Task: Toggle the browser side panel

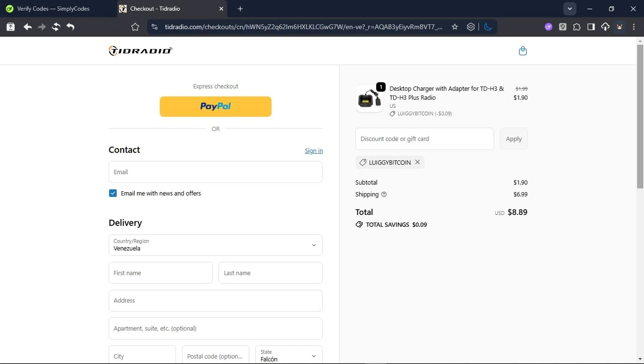Action: [591, 27]
